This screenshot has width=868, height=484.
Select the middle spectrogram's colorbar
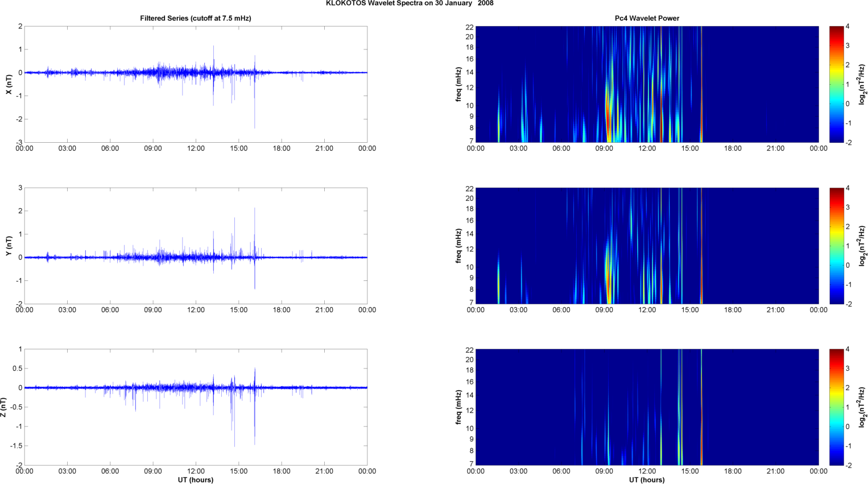836,246
